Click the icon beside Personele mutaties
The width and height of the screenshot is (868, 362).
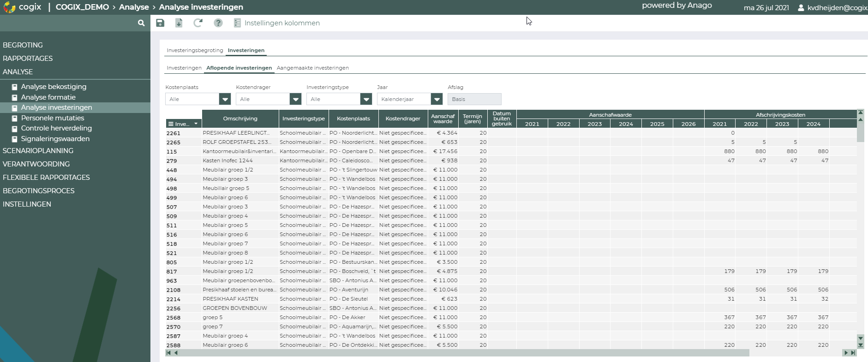tap(15, 119)
